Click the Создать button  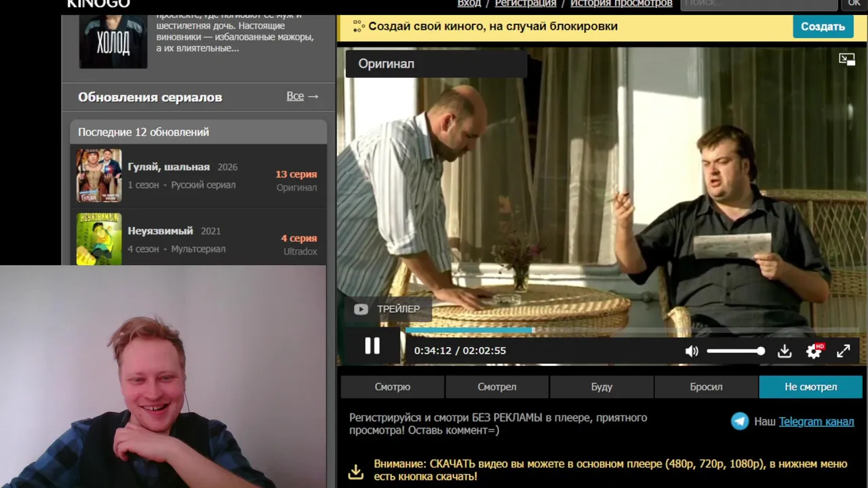tap(823, 26)
